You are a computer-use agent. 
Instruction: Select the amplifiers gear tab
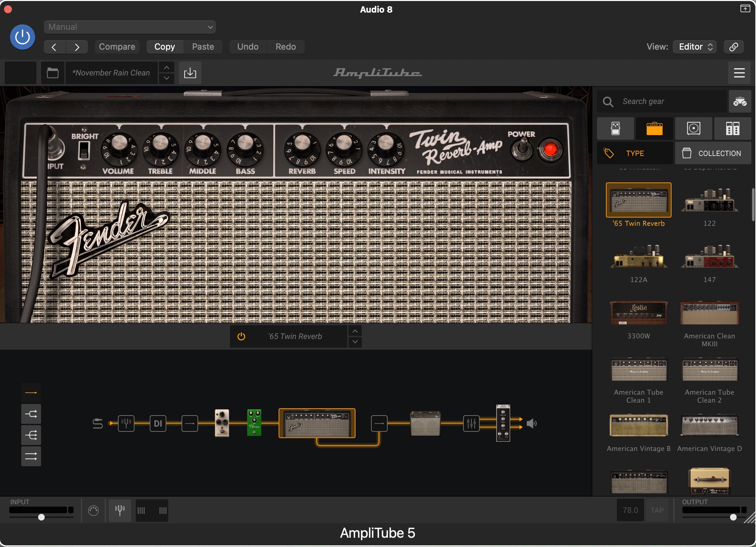(654, 128)
